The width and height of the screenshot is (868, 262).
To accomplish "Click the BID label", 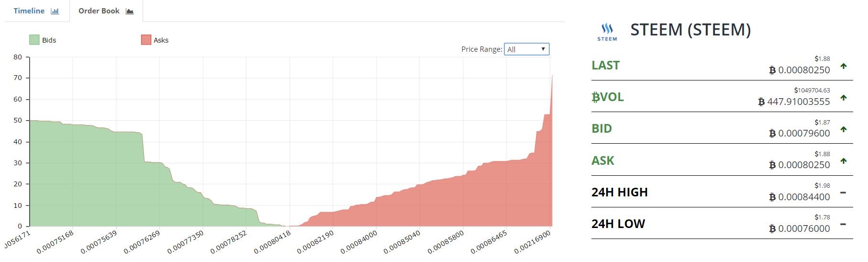I will point(601,128).
